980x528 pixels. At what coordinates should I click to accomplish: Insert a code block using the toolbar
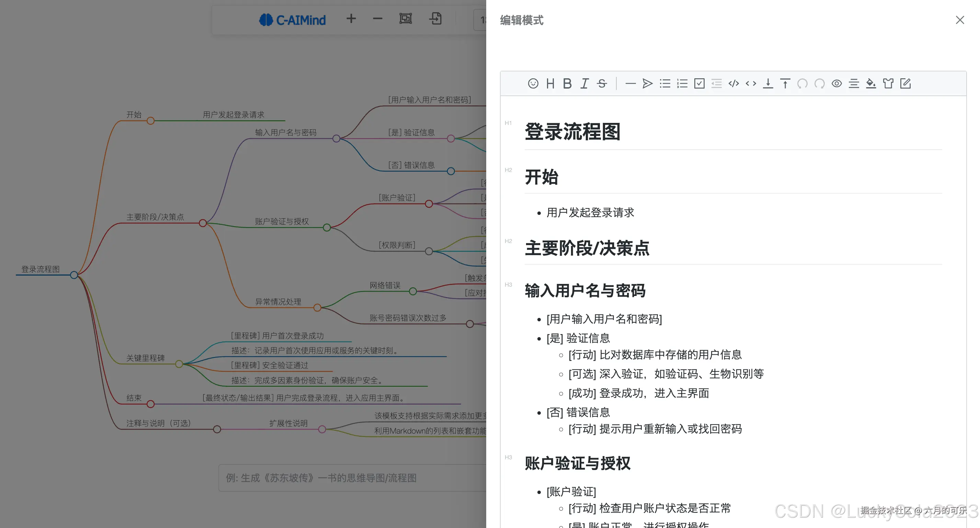(x=733, y=83)
